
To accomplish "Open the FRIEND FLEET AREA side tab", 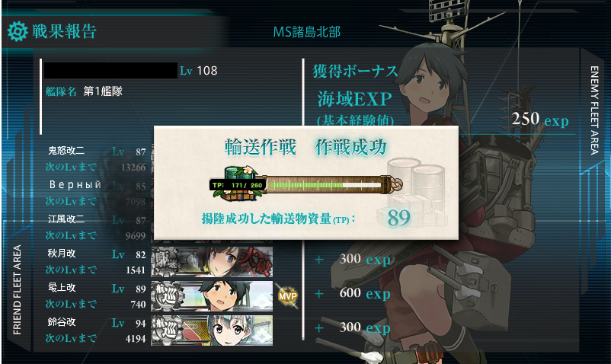I will point(18,289).
